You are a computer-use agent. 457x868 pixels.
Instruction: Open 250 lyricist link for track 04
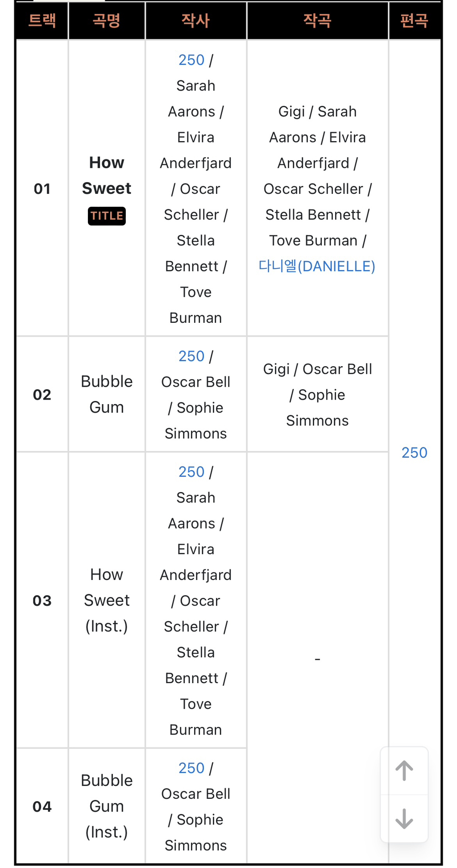pyautogui.click(x=191, y=768)
